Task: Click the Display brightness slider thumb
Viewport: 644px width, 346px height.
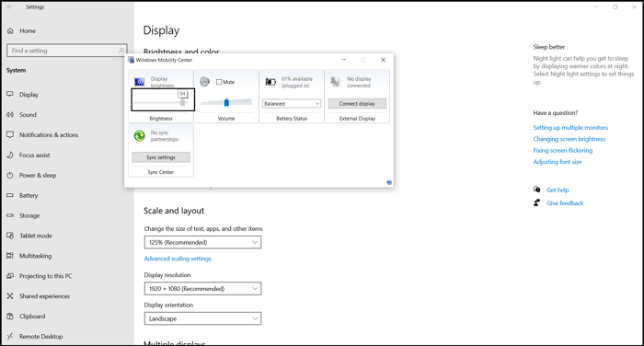Action: point(183,102)
